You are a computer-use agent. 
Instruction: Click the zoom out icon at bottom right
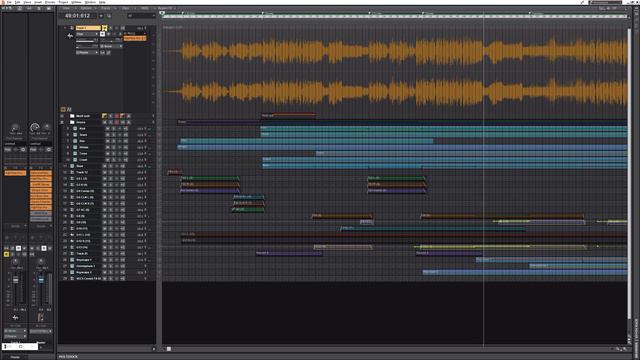coord(618,349)
